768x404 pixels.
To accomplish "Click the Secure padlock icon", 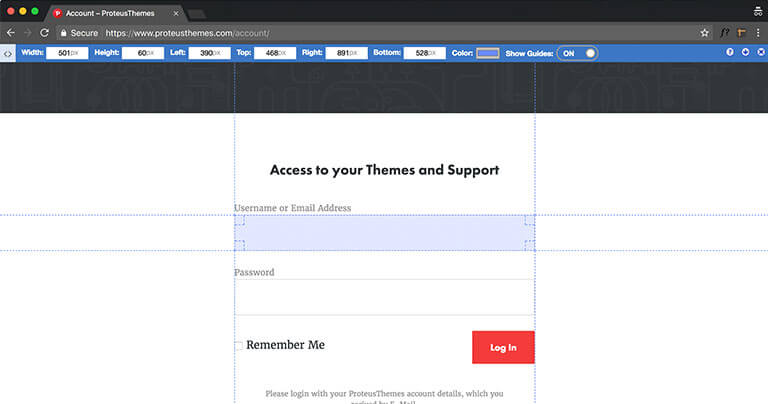I will coord(63,33).
